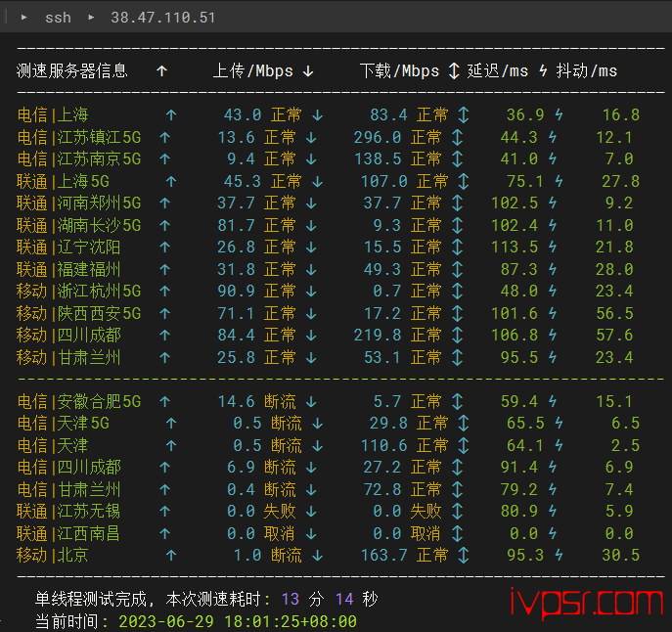The height and width of the screenshot is (632, 672).
Task: Click the 测速服务器信息 column header
Action: pyautogui.click(x=72, y=70)
